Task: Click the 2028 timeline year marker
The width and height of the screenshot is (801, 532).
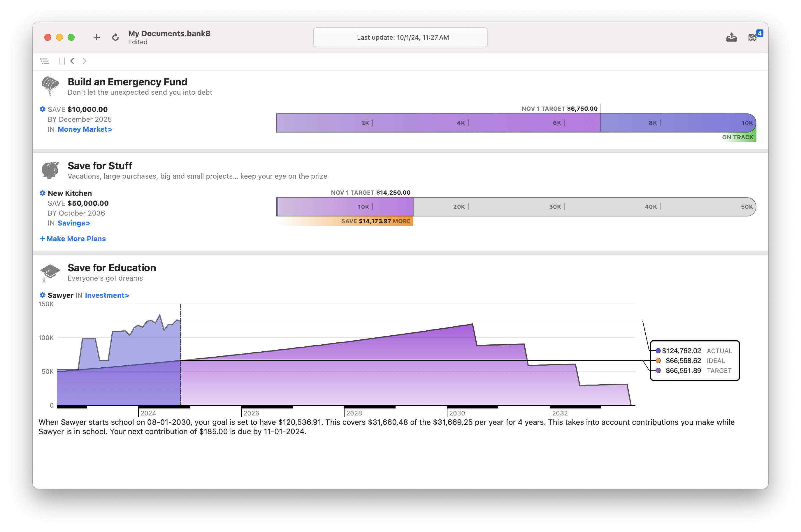Action: pyautogui.click(x=354, y=413)
